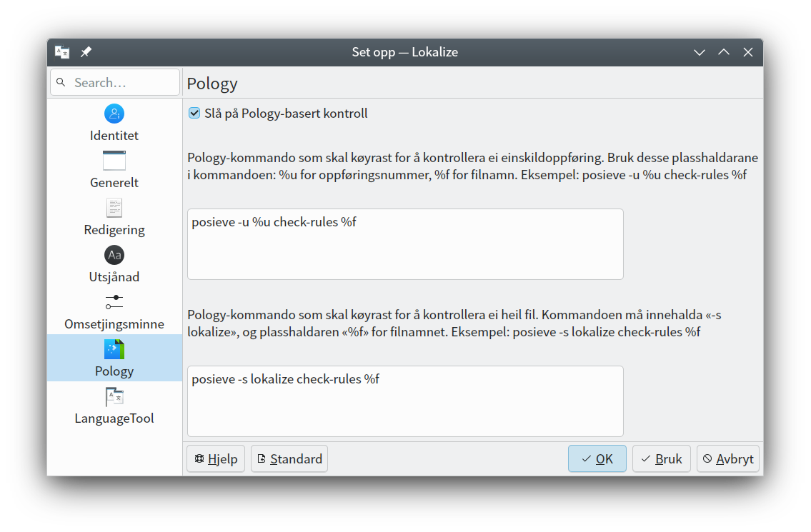811x532 pixels.
Task: Confirm with the OK button
Action: 597,459
